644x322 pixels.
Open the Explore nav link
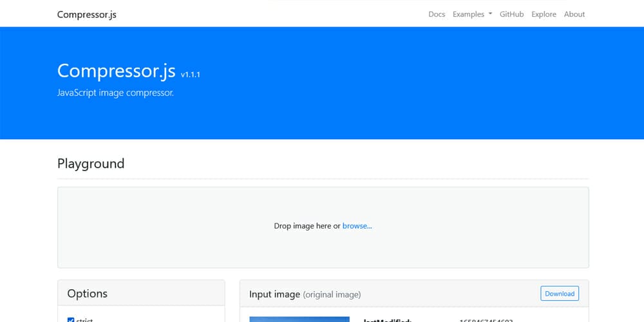544,14
